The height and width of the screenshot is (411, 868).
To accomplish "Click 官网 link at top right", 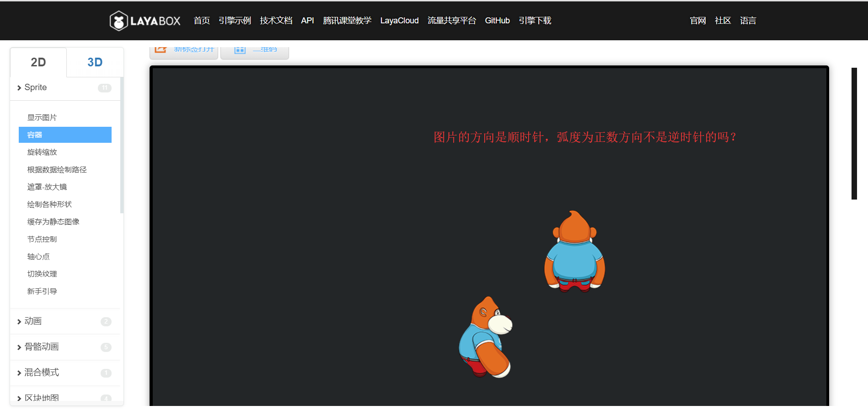I will click(698, 21).
